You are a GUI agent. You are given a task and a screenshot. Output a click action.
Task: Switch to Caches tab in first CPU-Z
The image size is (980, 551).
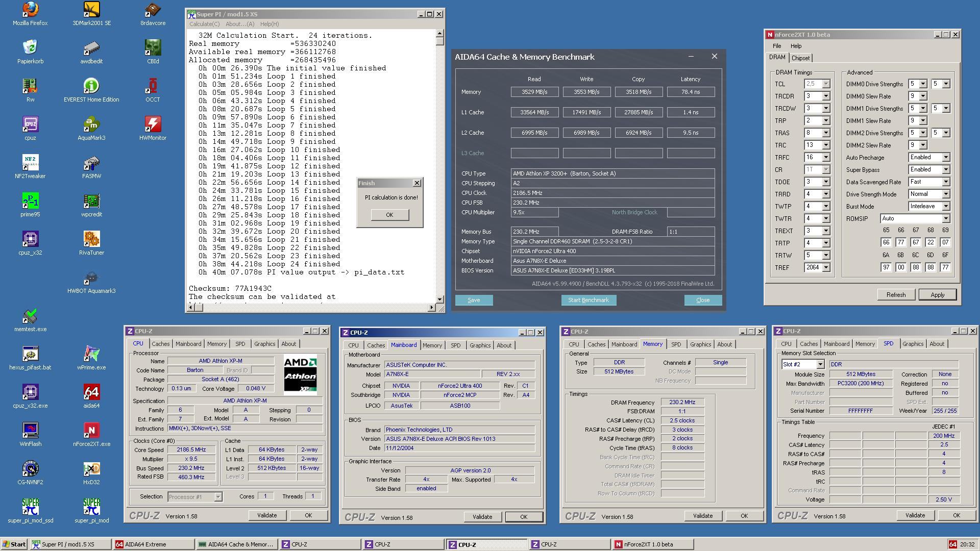160,344
